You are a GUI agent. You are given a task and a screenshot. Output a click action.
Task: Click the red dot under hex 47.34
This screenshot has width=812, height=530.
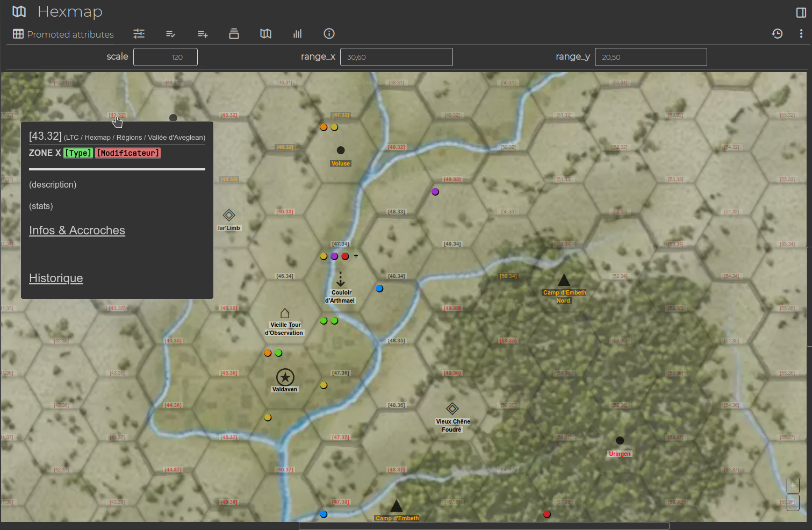click(345, 256)
